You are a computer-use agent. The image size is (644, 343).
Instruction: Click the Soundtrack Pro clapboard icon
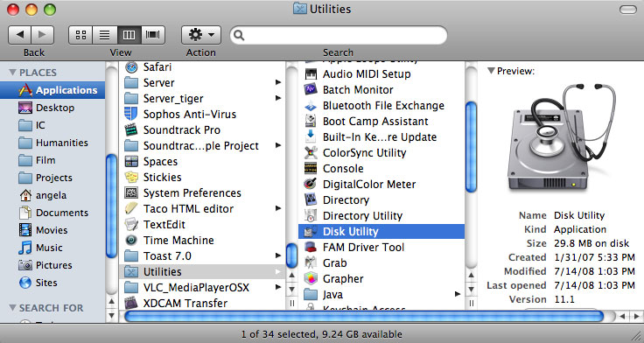point(131,129)
